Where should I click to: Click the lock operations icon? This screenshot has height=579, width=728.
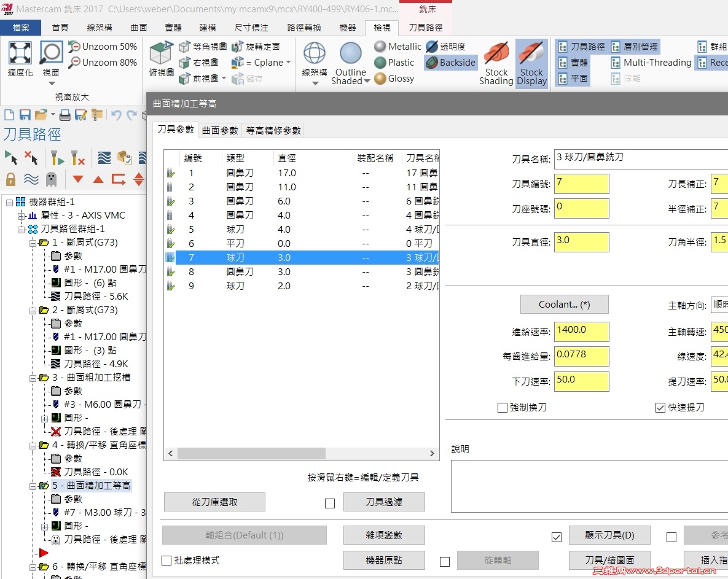[10, 179]
